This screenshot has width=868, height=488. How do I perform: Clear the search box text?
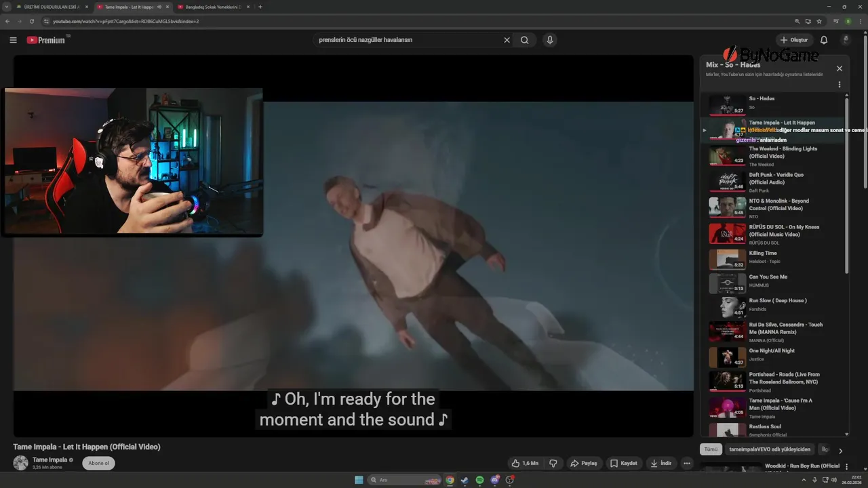pyautogui.click(x=507, y=40)
